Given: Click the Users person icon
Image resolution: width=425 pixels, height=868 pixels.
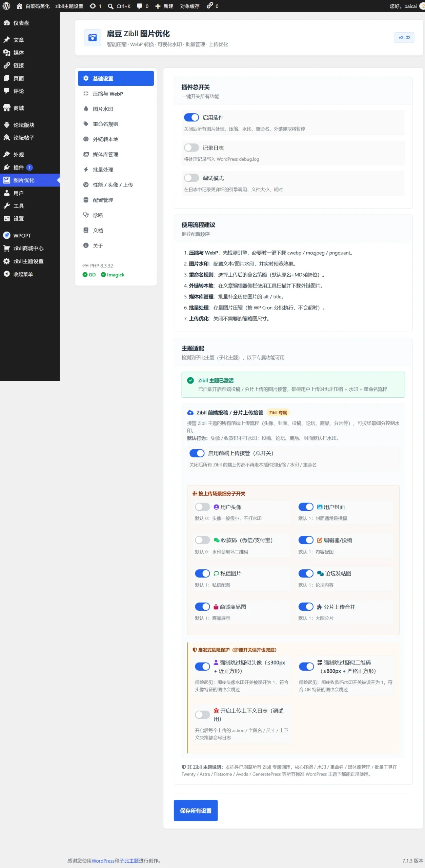Looking at the screenshot, I should click(x=7, y=193).
